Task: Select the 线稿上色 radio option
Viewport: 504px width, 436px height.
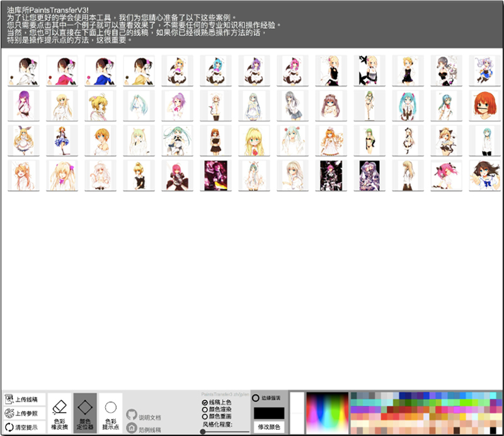Action: pos(205,402)
